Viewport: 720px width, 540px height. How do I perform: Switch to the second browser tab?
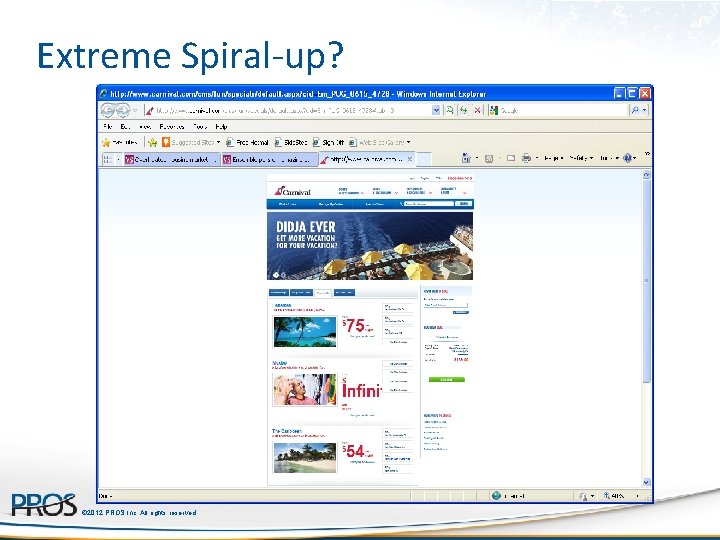269,159
